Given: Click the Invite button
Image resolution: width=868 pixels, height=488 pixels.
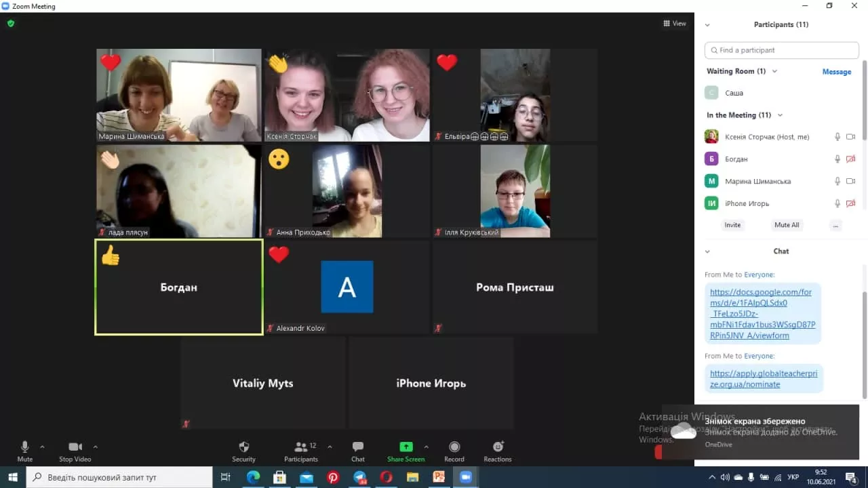Looking at the screenshot, I should point(732,225).
